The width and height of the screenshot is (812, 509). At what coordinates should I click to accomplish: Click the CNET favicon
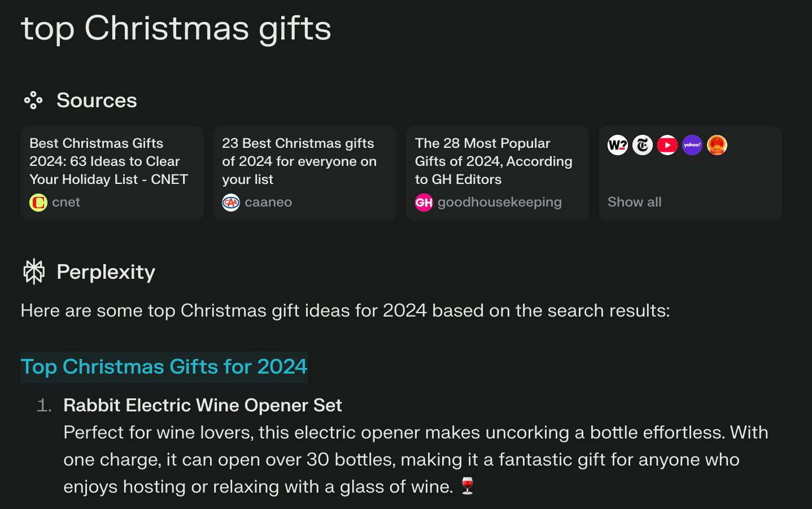pyautogui.click(x=38, y=202)
